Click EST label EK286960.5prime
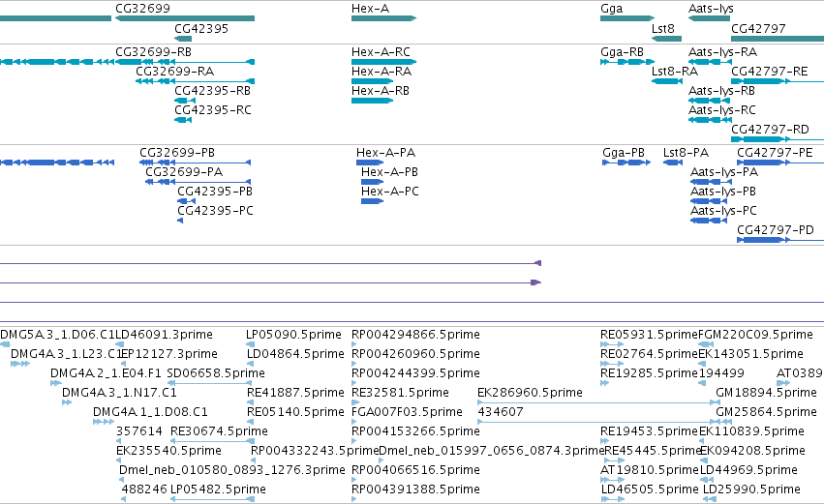The height and width of the screenshot is (504, 824). coord(530,393)
